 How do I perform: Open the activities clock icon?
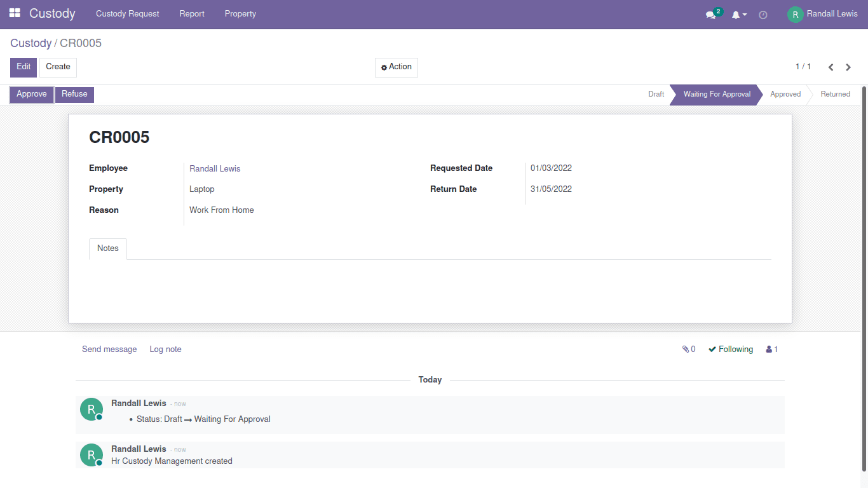click(x=763, y=14)
